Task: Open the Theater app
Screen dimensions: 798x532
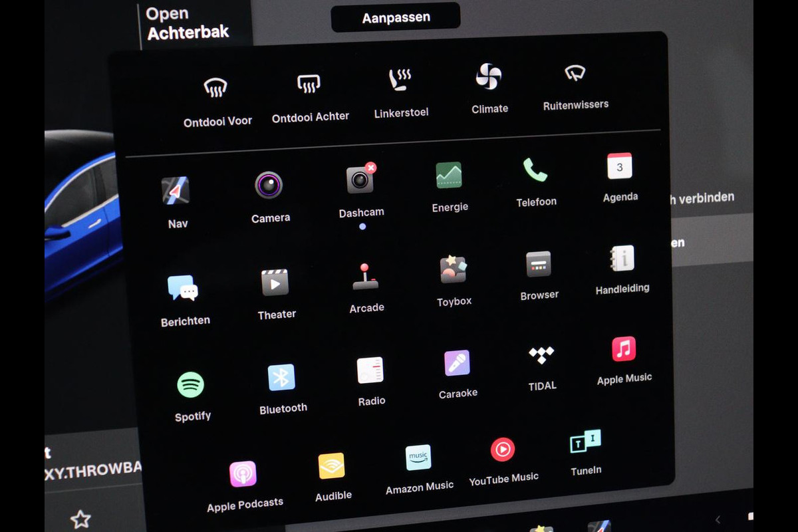Action: tap(275, 283)
